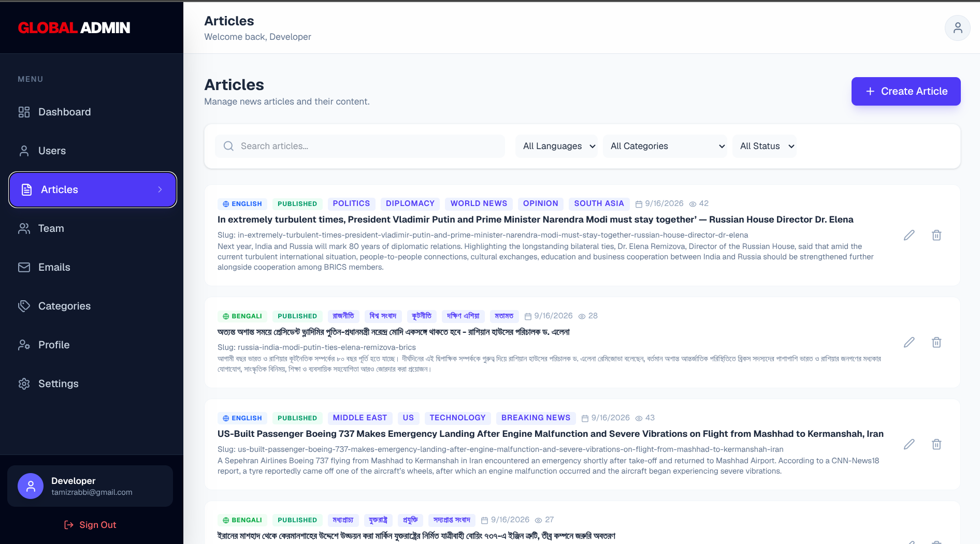
Task: Focus the Search articles field
Action: [x=360, y=146]
